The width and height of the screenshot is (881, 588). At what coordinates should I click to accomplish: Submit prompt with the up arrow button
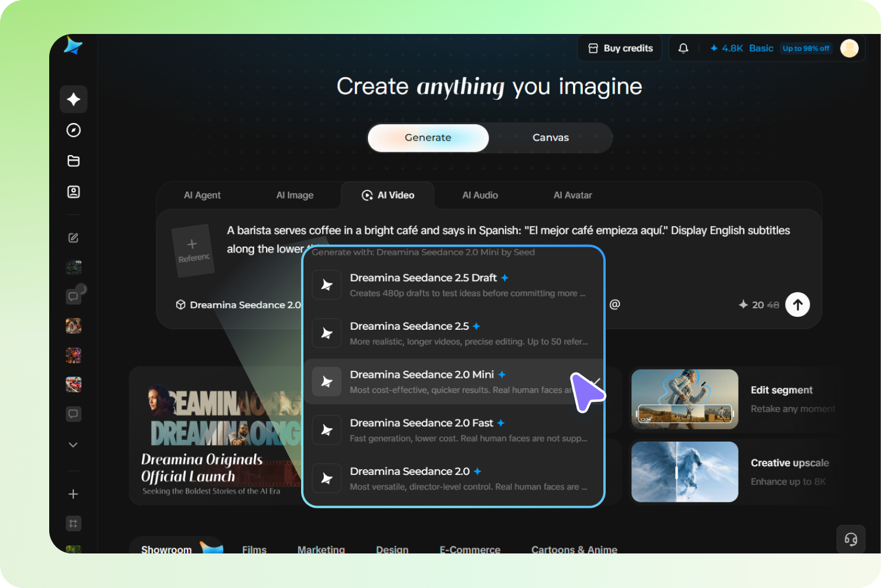(x=798, y=305)
